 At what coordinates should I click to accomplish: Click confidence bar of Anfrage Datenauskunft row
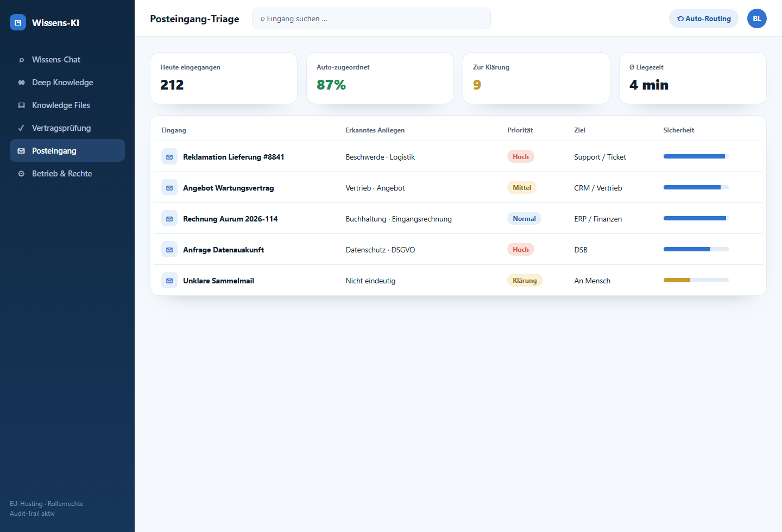click(x=696, y=249)
